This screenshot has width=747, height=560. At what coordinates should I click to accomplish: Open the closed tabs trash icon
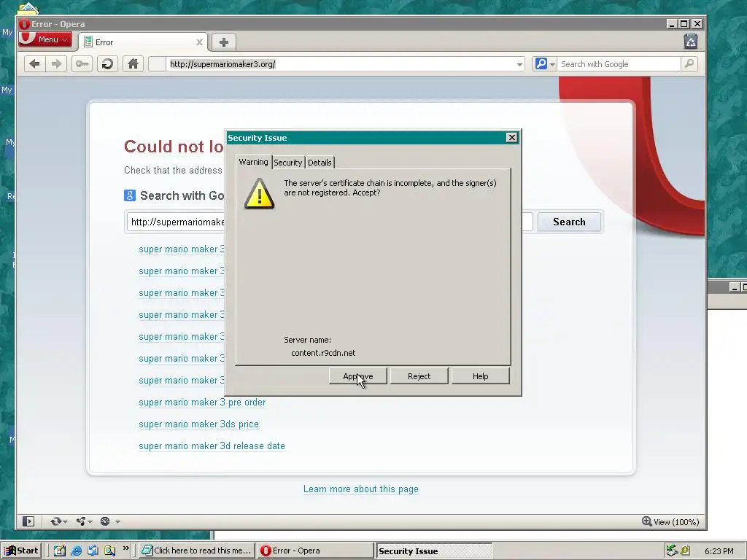(691, 42)
